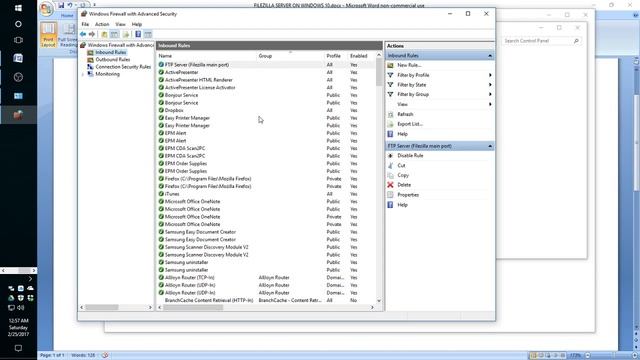This screenshot has height=360, width=640.
Task: Click the Refresh icon in Actions pane
Action: tap(391, 114)
